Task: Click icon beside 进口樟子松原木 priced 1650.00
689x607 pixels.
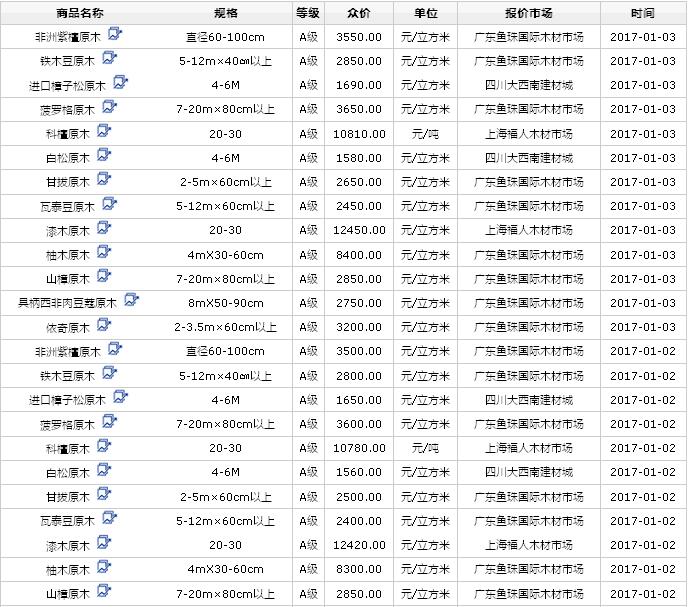Action: [x=121, y=398]
